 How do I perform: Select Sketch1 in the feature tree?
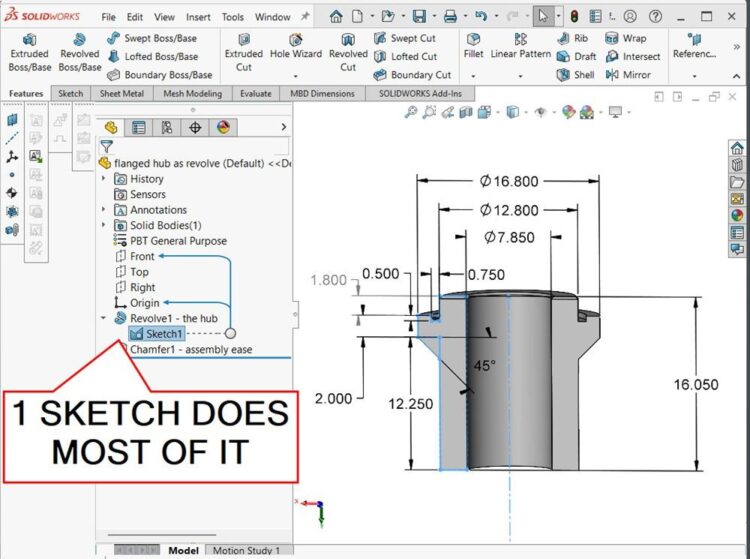click(157, 334)
